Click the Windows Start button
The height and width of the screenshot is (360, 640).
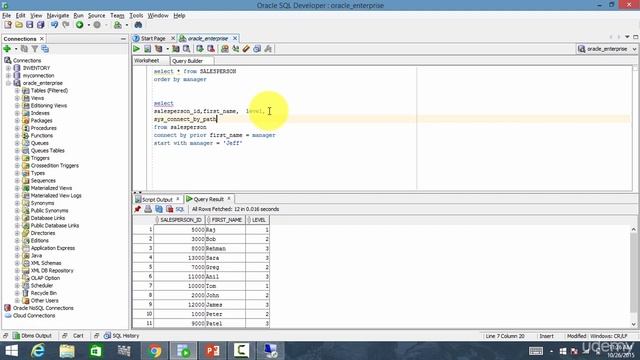pyautogui.click(x=11, y=351)
